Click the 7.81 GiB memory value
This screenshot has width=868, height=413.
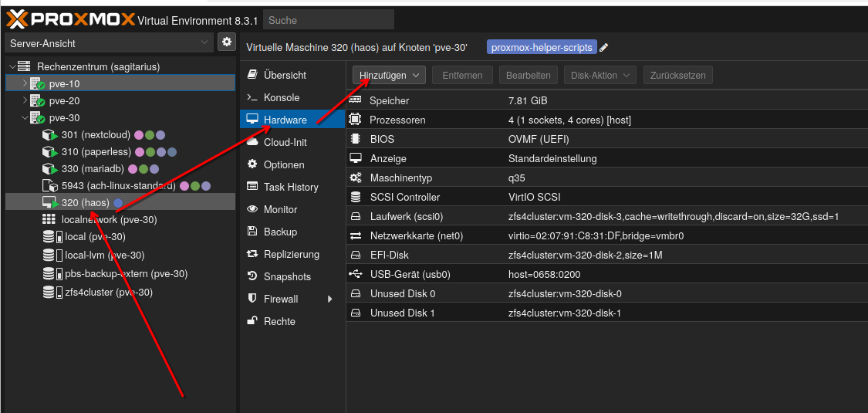pyautogui.click(x=528, y=100)
